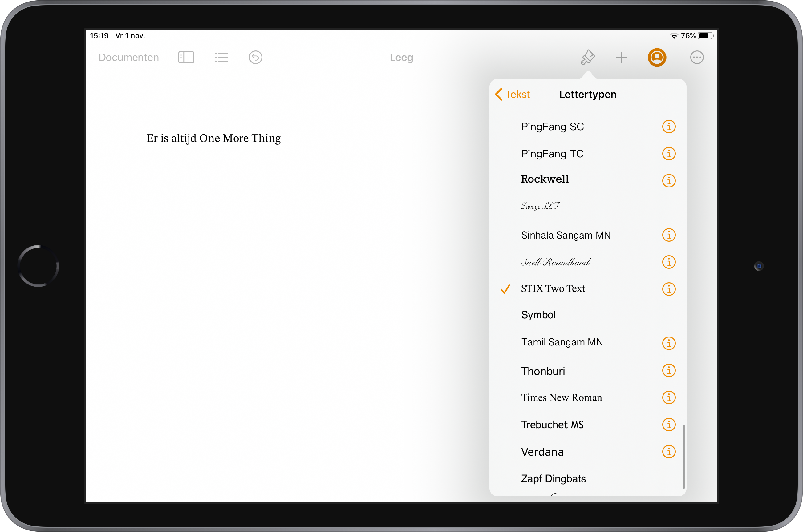803x532 pixels.
Task: Show info for Rockwell font
Action: click(669, 180)
